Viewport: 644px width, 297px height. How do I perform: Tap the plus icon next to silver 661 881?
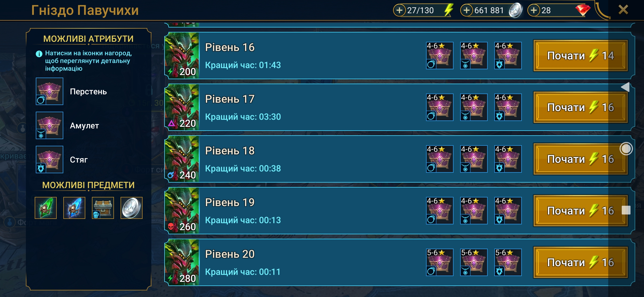(x=466, y=10)
